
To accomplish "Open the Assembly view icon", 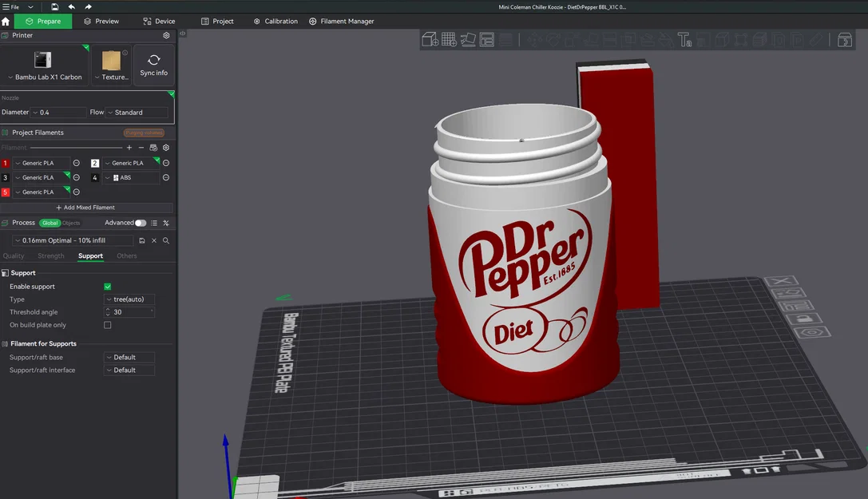I will pos(844,40).
